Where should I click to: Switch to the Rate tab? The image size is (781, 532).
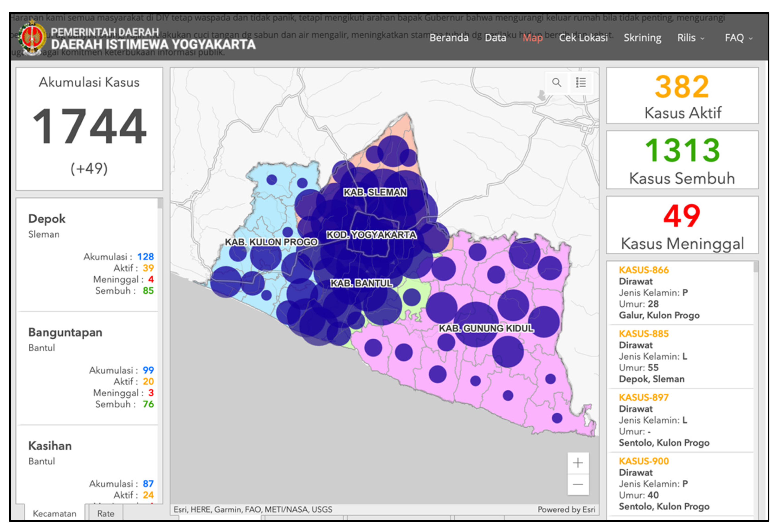click(106, 513)
